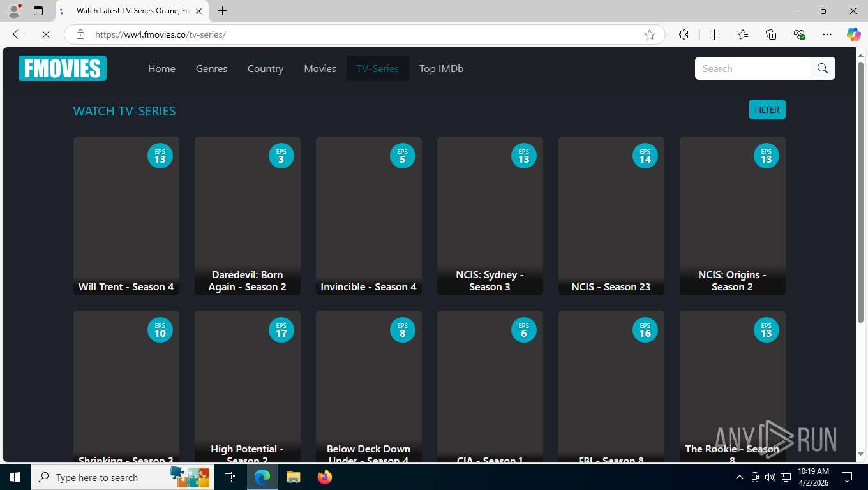Open Firefox on taskbar
This screenshot has height=490, width=868.
[325, 477]
